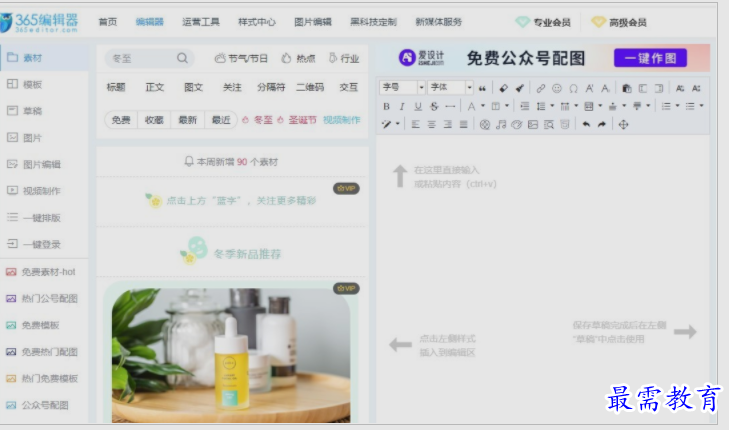Insert a blockquote with quote icon
Screen dimensions: 729x430
pos(483,88)
